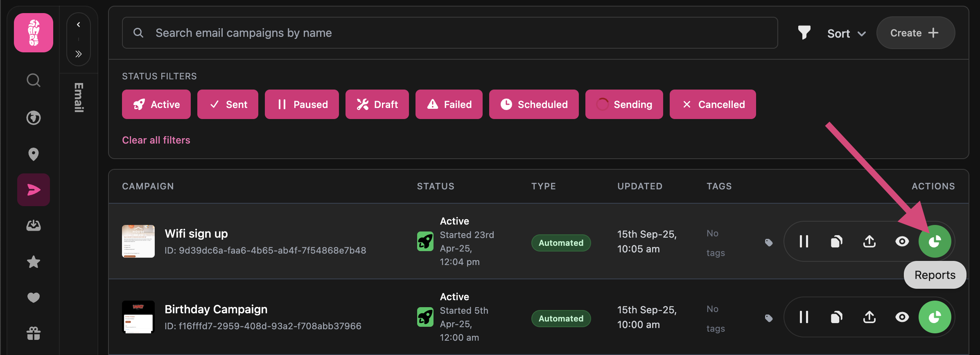Click the tag icon for Wifi sign up
Screen dimensions: 980x355
pyautogui.click(x=769, y=243)
